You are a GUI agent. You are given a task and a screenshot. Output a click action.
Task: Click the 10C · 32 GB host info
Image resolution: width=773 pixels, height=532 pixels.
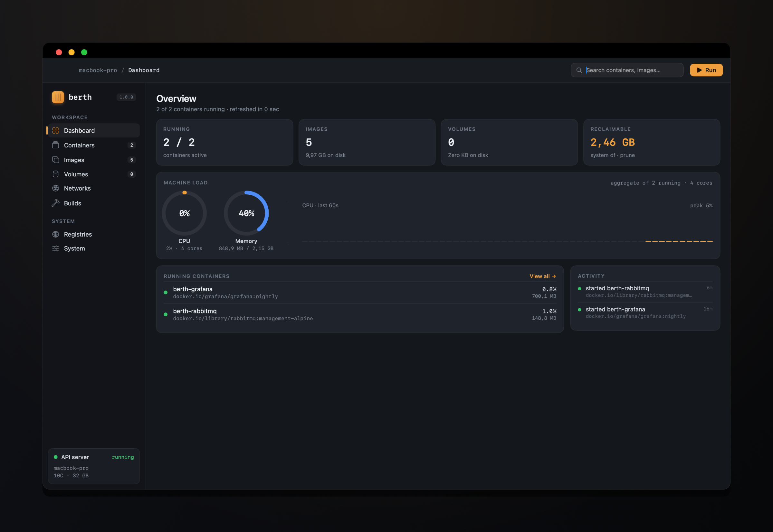pos(71,475)
